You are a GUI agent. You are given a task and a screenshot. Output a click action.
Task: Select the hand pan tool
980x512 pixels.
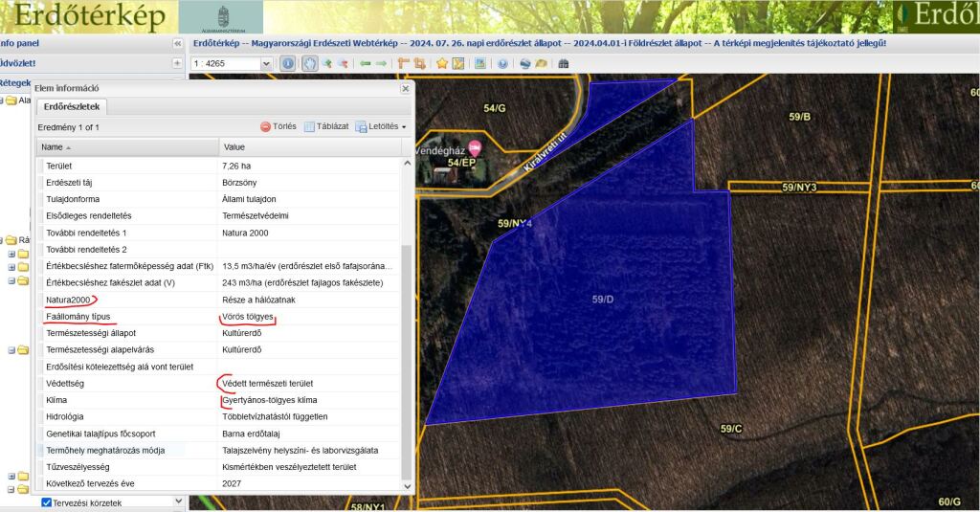(309, 63)
